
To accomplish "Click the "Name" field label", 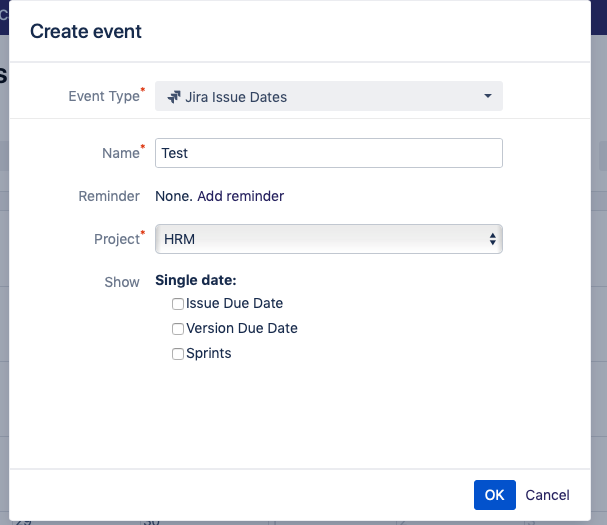I will 120,153.
